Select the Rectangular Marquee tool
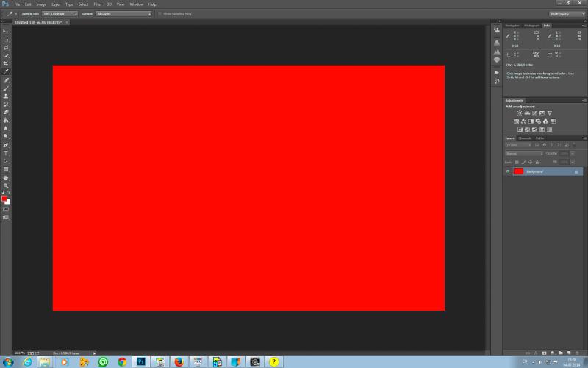Image resolution: width=588 pixels, height=368 pixels. pyautogui.click(x=6, y=40)
